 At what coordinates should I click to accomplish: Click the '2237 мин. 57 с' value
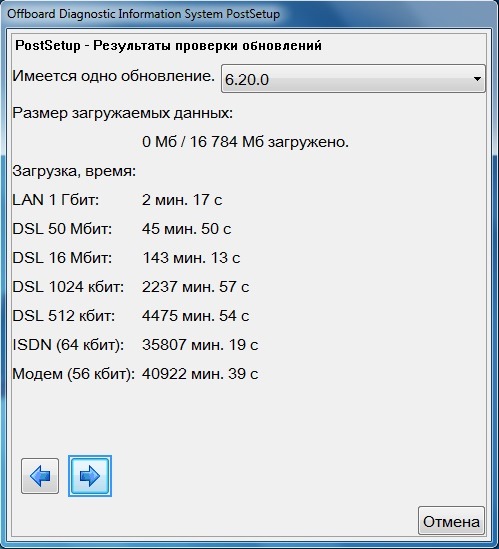196,287
